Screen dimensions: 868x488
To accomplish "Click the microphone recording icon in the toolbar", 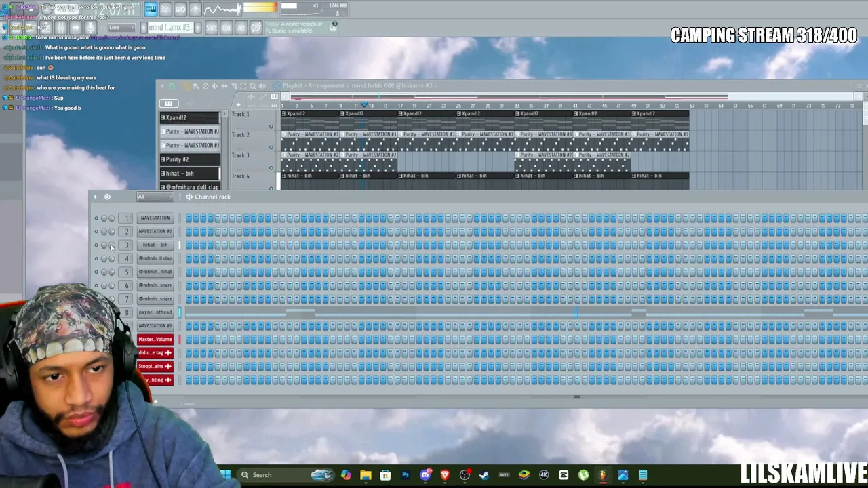I will point(90,28).
